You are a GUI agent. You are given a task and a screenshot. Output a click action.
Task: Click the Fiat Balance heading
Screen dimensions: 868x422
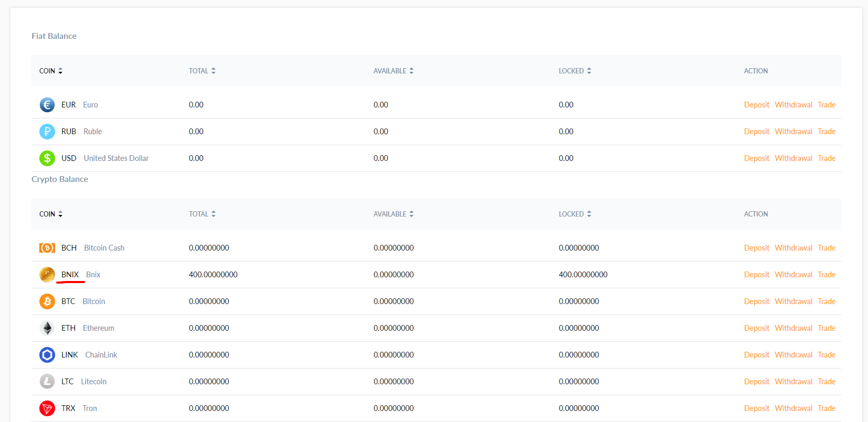(54, 36)
